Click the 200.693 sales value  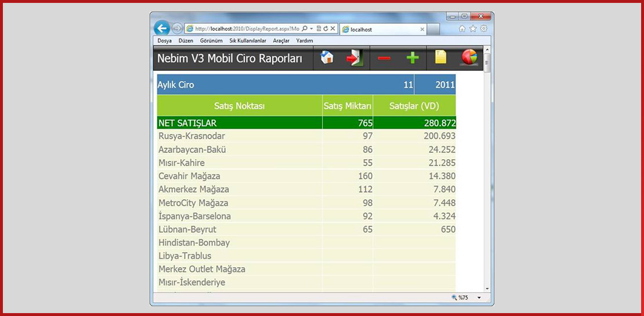[439, 136]
